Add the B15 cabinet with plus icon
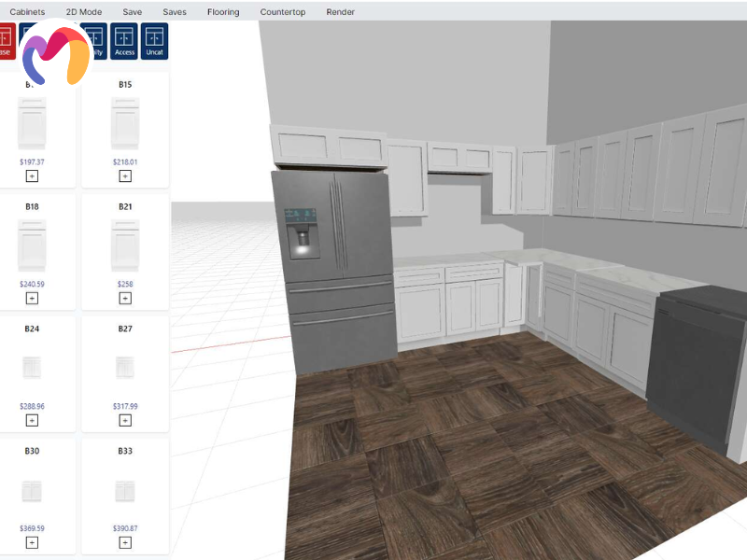This screenshot has width=747, height=560. coord(125,175)
